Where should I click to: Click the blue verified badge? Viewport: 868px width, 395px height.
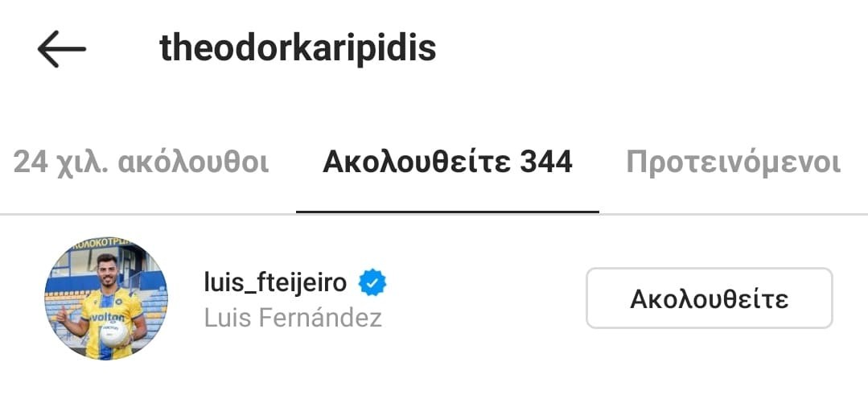click(372, 283)
